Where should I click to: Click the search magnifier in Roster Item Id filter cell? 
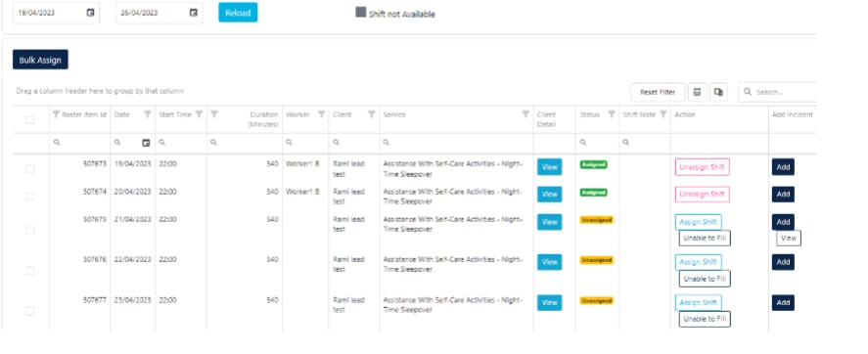click(x=57, y=143)
